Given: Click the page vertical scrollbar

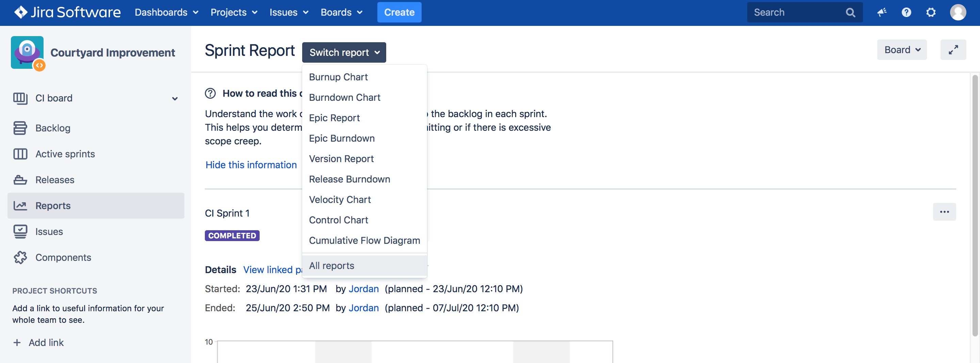Looking at the screenshot, I should click(975, 206).
